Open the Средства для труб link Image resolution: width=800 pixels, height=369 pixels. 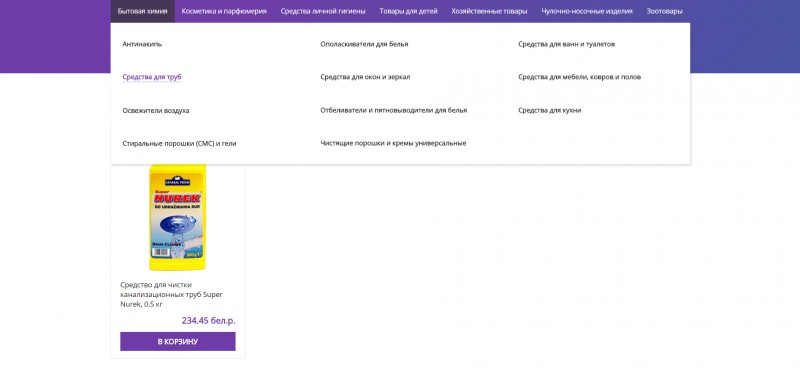tap(152, 77)
